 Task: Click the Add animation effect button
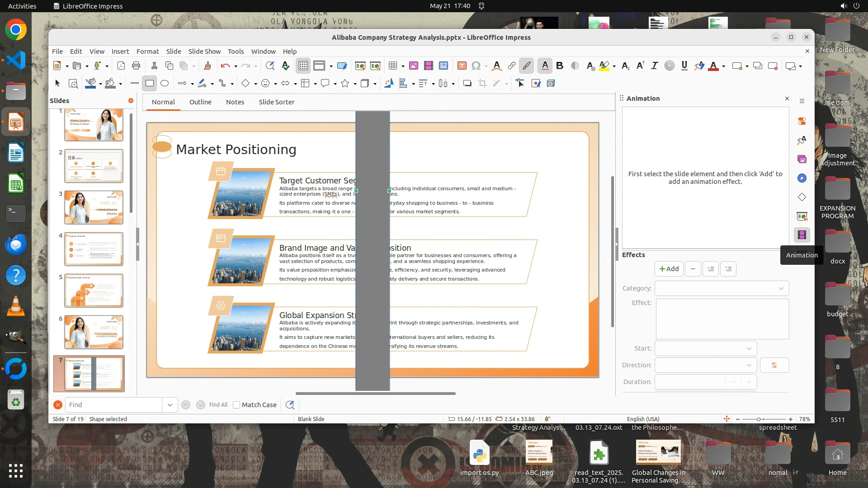pos(669,269)
